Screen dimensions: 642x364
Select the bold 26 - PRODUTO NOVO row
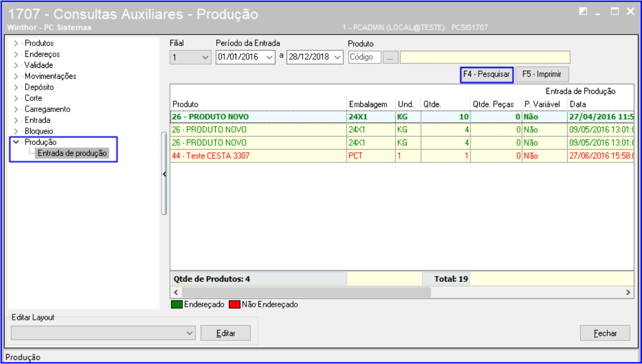[402, 116]
